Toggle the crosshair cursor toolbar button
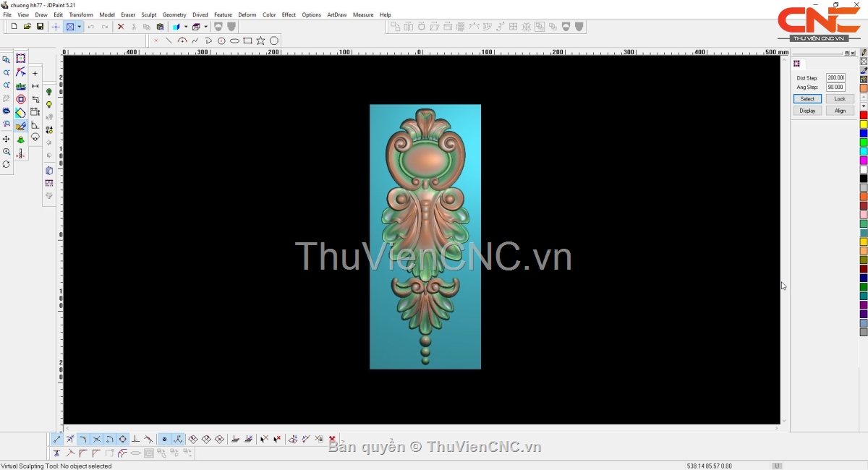This screenshot has height=470, width=868. (56, 27)
